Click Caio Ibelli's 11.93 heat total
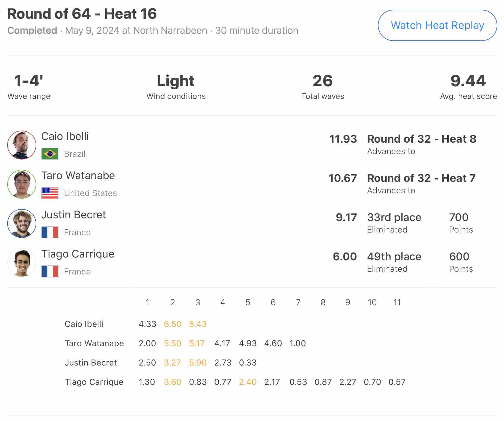Image resolution: width=504 pixels, height=421 pixels. (343, 139)
